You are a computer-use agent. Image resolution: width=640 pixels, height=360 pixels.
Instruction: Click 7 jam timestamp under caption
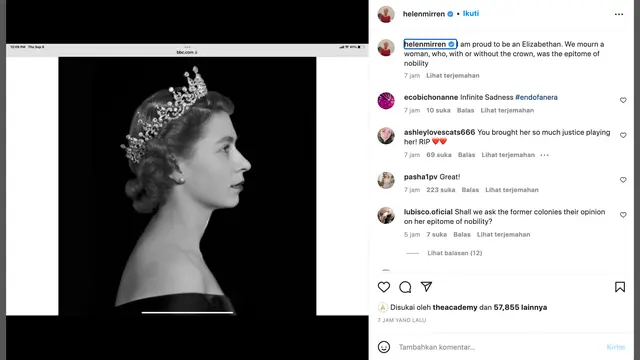point(412,76)
